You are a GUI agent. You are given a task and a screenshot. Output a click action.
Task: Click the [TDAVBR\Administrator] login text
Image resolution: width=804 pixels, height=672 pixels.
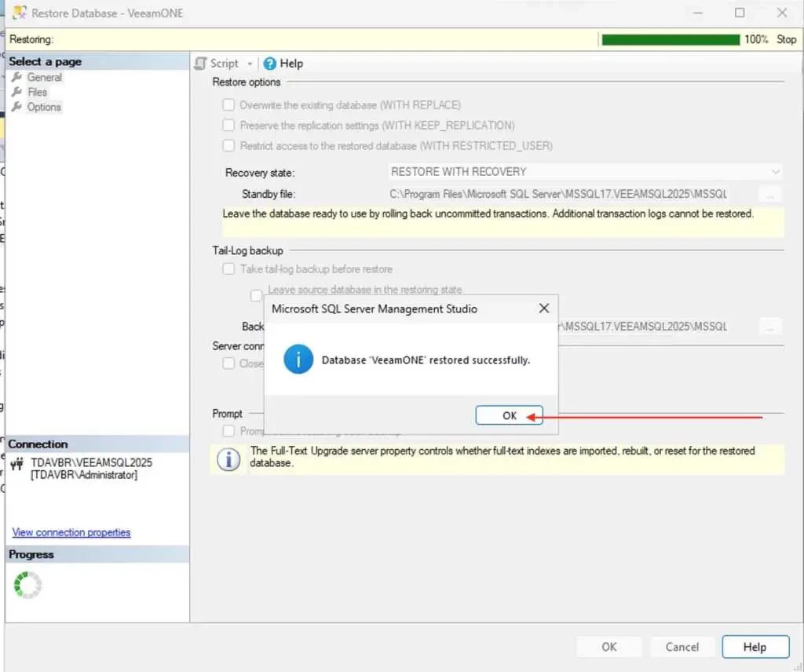[x=84, y=475]
